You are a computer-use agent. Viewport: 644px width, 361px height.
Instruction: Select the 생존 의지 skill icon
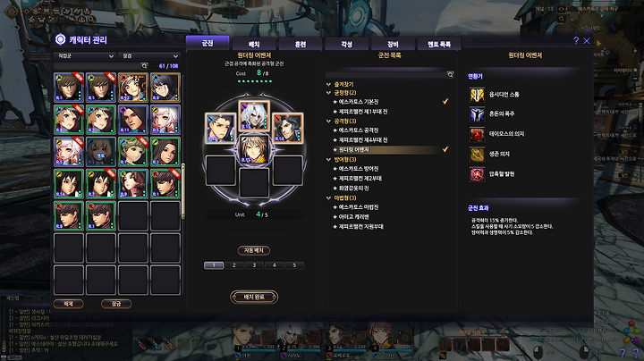(478, 155)
